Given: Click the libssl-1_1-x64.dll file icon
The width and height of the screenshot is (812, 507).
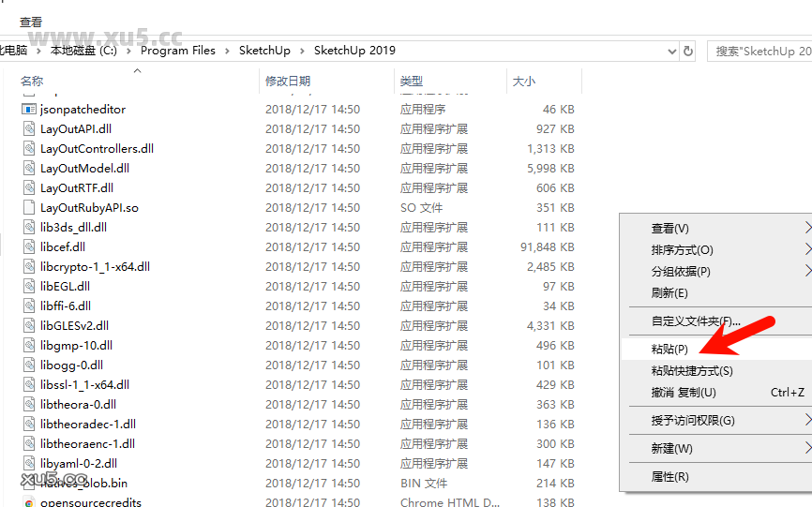Looking at the screenshot, I should [29, 385].
